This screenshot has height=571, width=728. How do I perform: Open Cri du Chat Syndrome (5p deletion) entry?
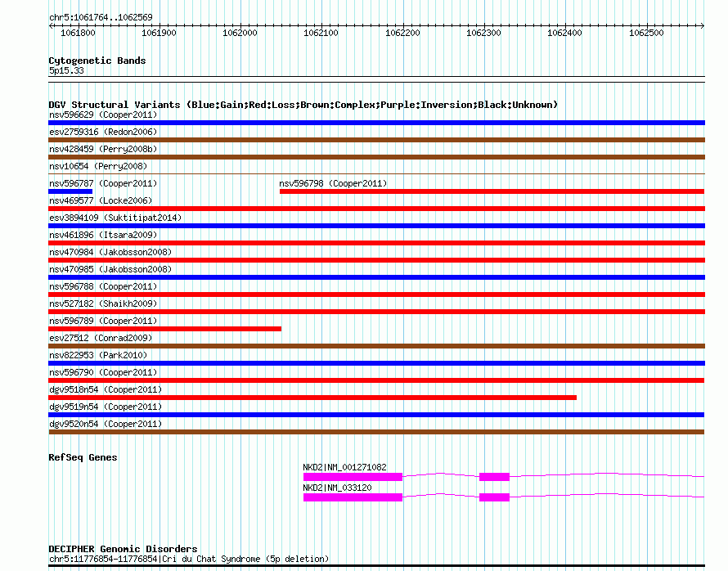point(189,559)
